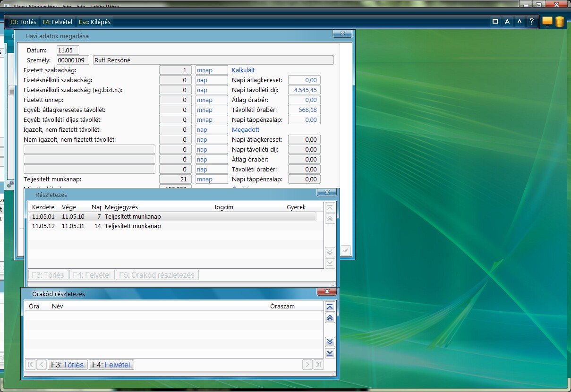Page up in Órakód részletezés list
The image size is (571, 392).
point(330,318)
